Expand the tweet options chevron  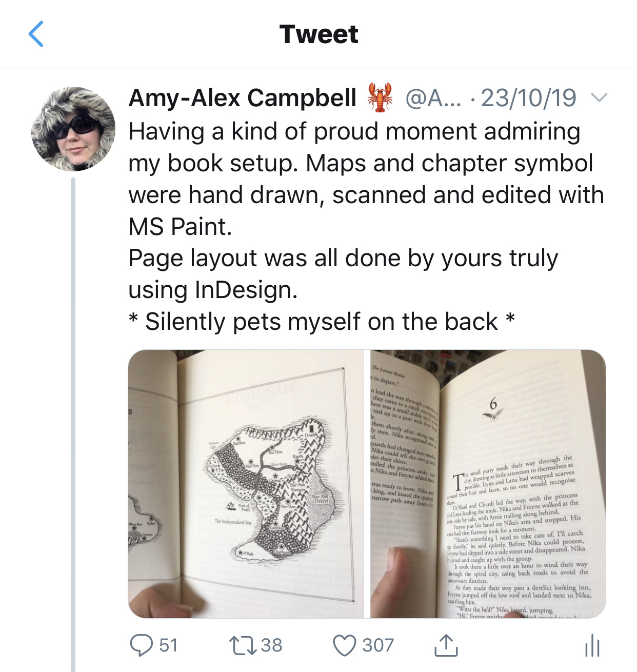599,97
